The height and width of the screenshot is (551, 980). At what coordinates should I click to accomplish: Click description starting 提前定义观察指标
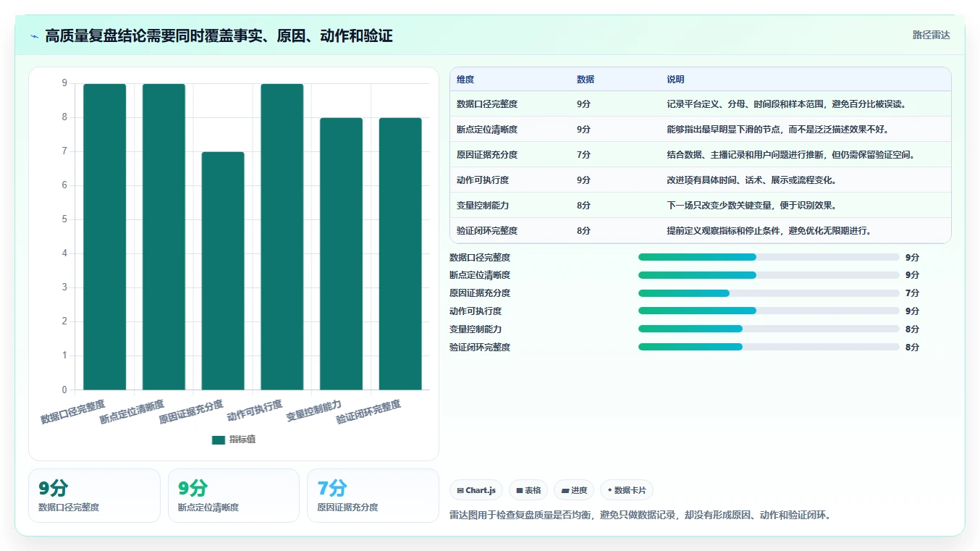click(769, 231)
